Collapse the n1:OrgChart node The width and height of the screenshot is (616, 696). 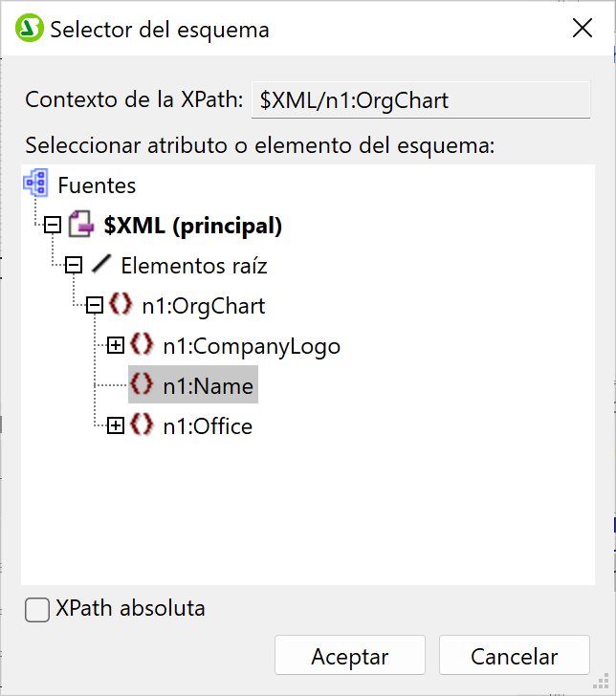click(x=95, y=306)
